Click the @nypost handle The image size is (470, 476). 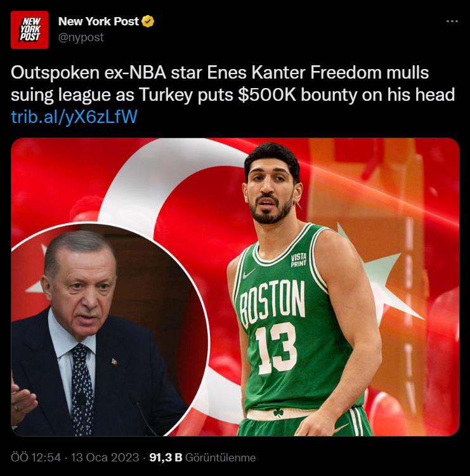click(x=81, y=37)
